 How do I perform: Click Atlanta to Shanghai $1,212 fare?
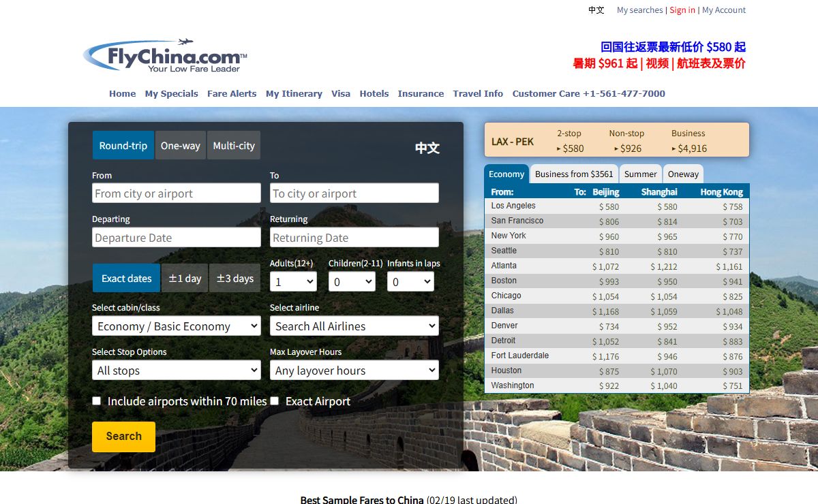663,267
